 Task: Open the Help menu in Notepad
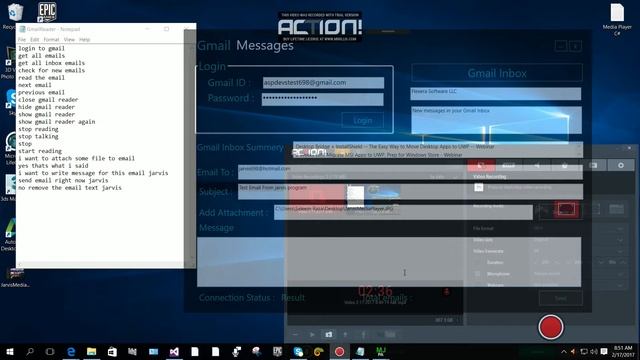coord(84,40)
